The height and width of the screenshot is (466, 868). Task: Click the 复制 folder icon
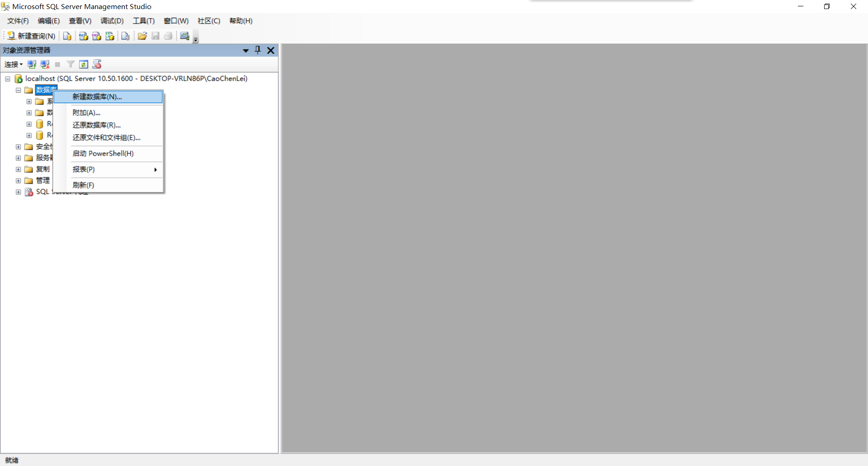point(29,169)
